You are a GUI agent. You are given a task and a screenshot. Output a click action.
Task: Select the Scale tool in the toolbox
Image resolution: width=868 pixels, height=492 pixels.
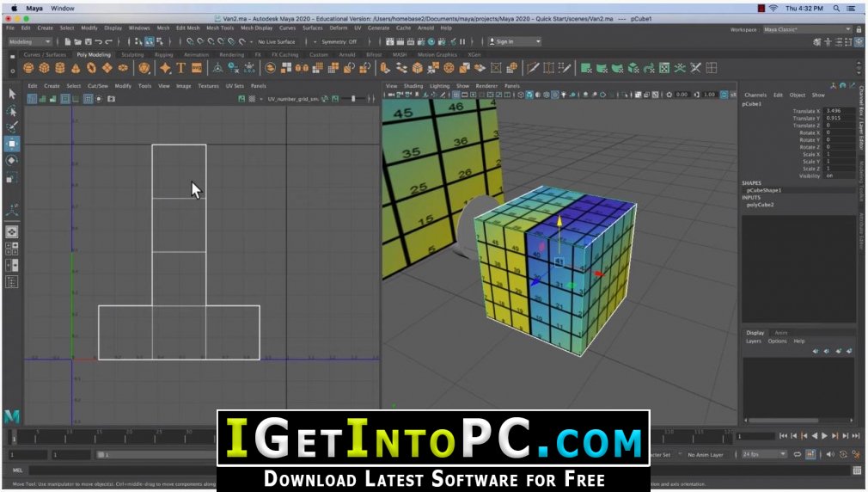click(x=12, y=178)
